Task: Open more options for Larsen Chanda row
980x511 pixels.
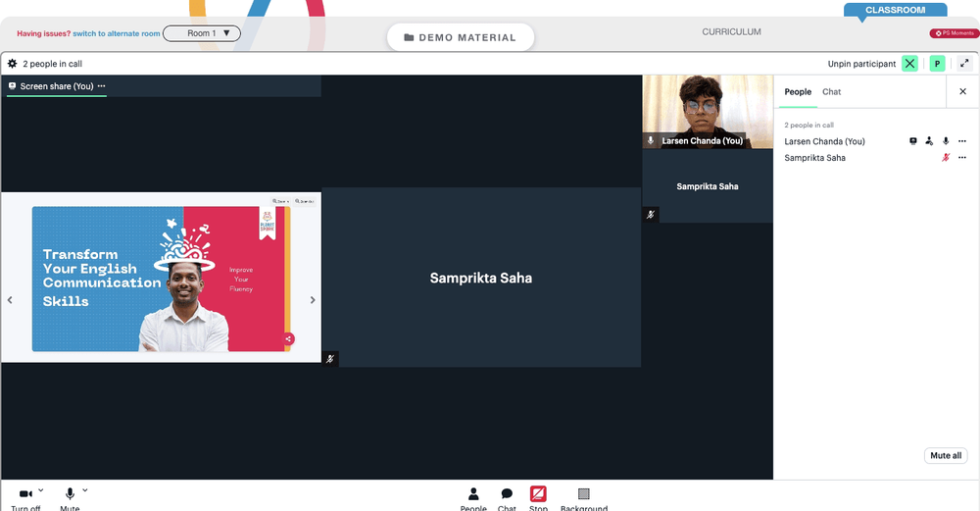Action: (x=962, y=141)
